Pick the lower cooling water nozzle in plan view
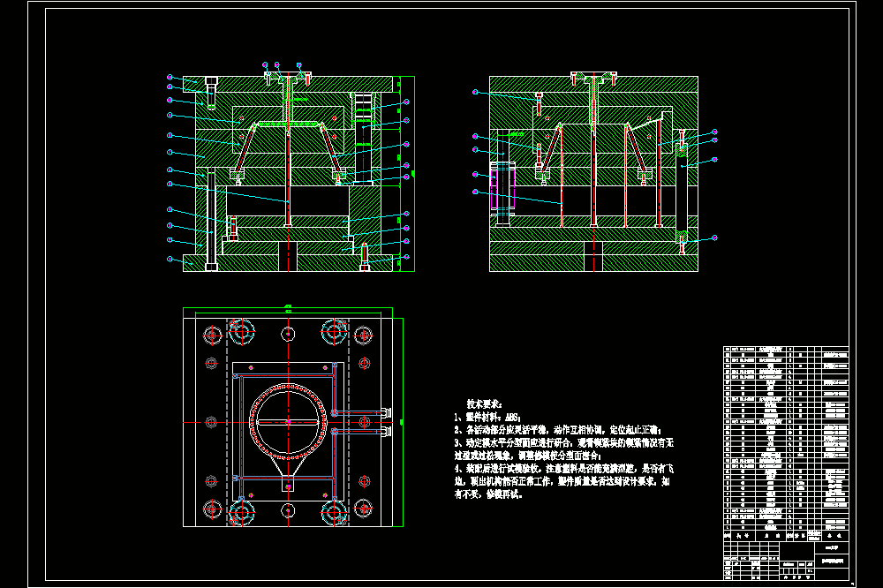Screen dimensions: 883x588 [387, 432]
